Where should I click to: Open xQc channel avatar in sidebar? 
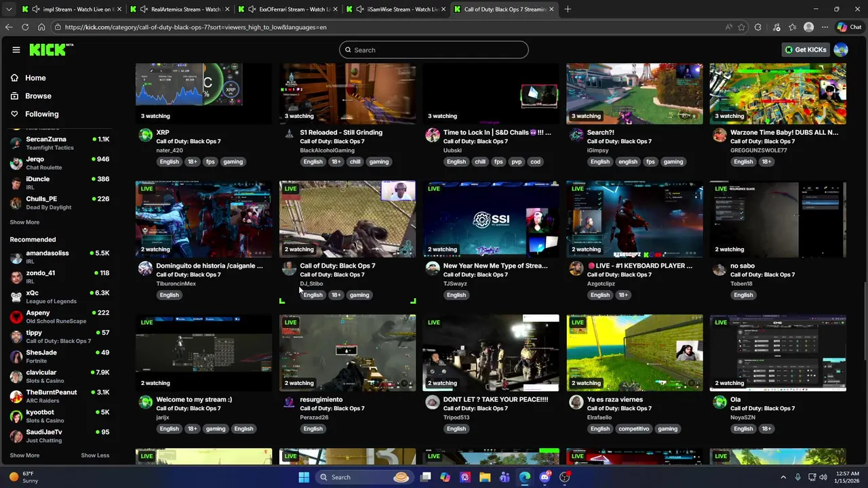(16, 297)
